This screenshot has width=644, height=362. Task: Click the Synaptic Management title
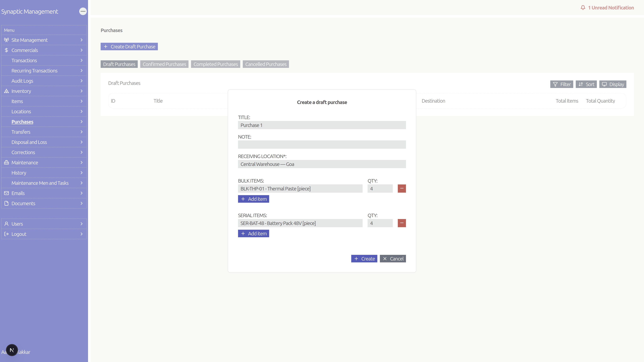click(30, 11)
